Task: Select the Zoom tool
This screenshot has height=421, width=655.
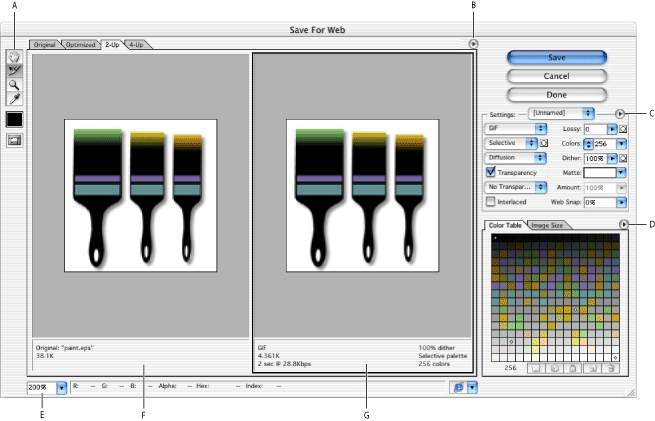Action: tap(15, 85)
